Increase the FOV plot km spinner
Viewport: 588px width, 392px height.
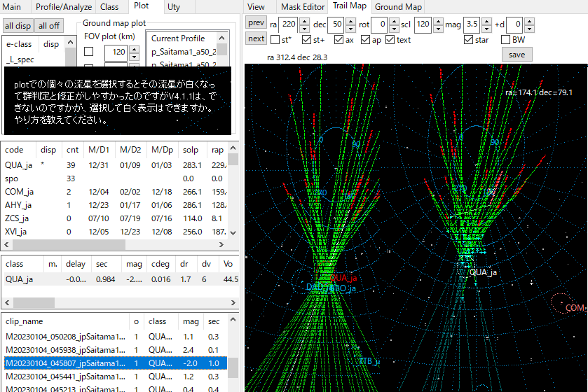click(135, 49)
